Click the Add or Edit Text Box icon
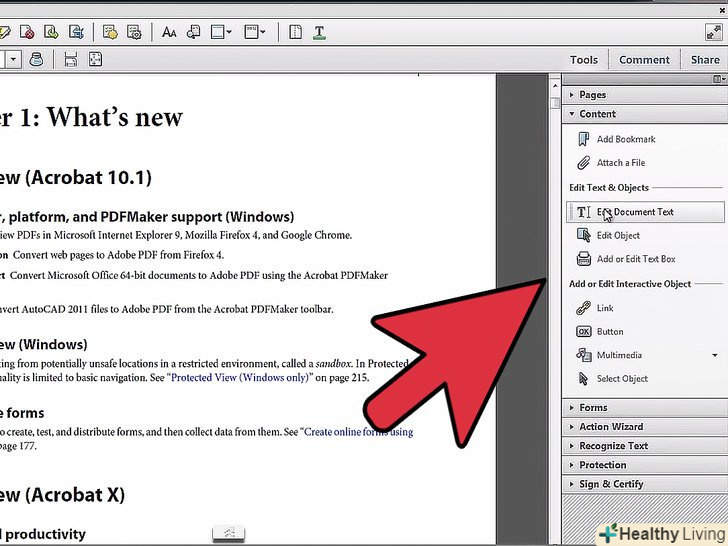 click(584, 259)
